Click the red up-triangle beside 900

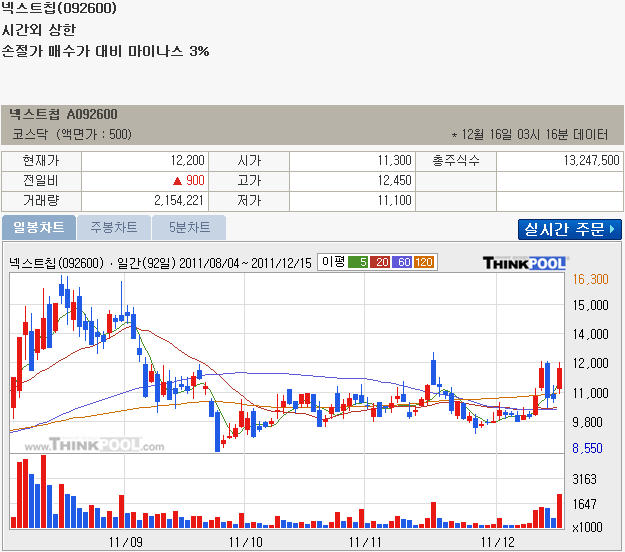[177, 181]
